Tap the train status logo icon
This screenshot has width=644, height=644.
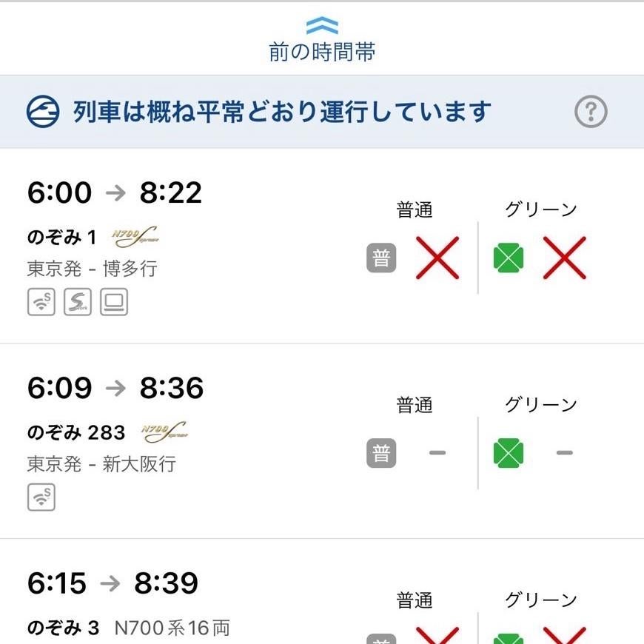click(x=42, y=112)
